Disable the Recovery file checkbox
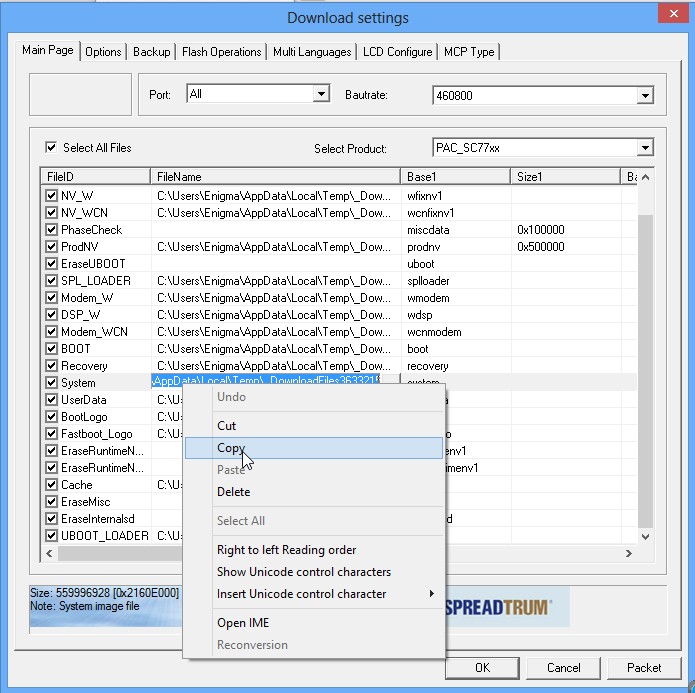 pyautogui.click(x=51, y=366)
